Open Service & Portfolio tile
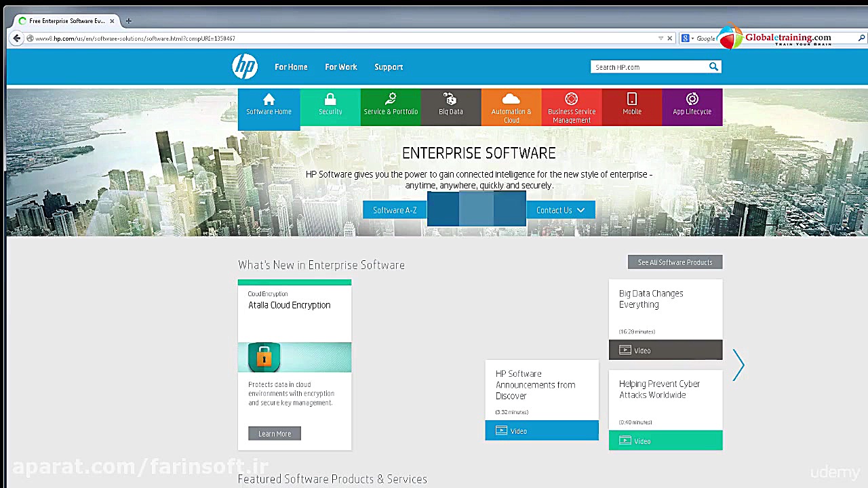This screenshot has height=488, width=868. pyautogui.click(x=391, y=107)
